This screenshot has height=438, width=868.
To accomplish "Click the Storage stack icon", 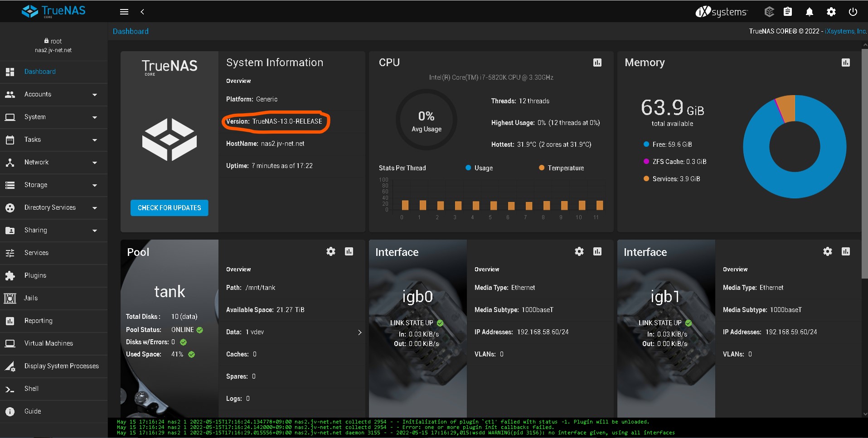I will pyautogui.click(x=10, y=185).
